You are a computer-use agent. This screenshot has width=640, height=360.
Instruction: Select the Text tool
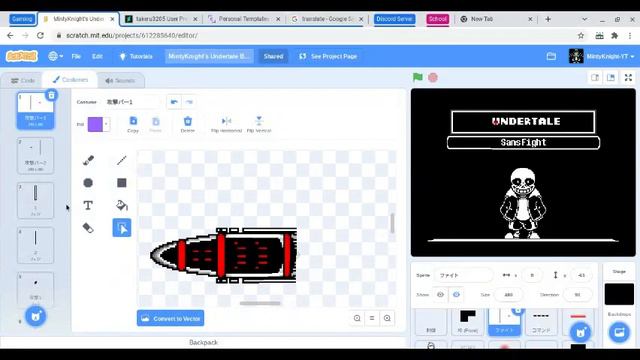88,205
